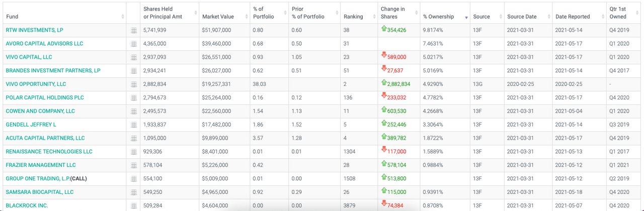The height and width of the screenshot is (211, 644).
Task: Open grid icon in Group One Trading row
Action: [134, 179]
